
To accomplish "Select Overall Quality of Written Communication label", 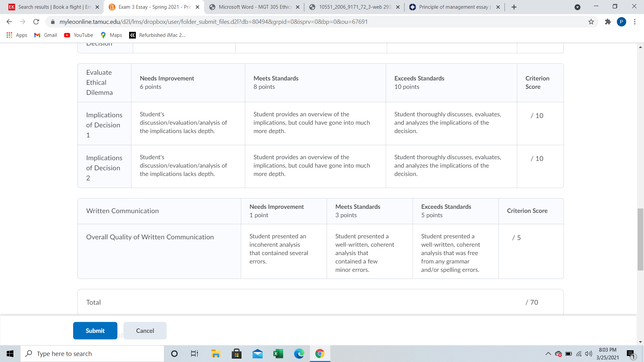I will pyautogui.click(x=150, y=237).
